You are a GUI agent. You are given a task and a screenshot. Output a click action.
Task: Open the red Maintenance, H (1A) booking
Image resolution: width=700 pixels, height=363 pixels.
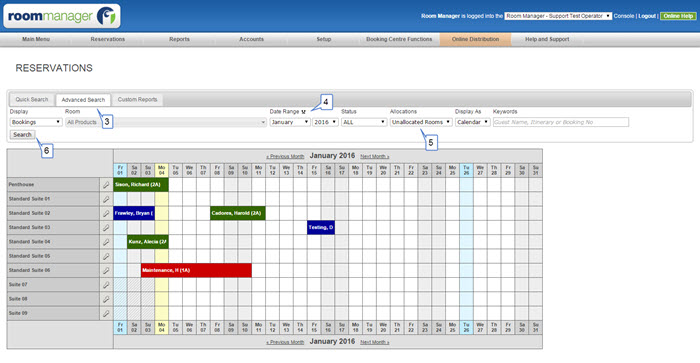(x=196, y=270)
